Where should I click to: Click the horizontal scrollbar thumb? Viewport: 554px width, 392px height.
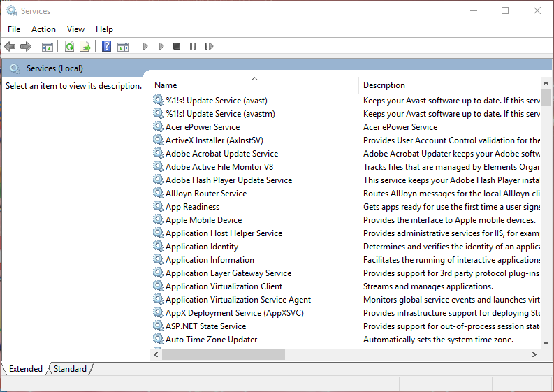(x=224, y=354)
